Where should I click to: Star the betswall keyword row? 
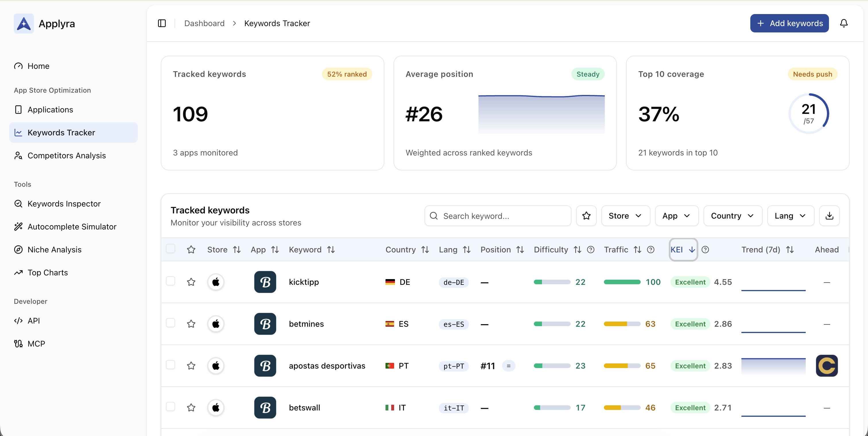tap(191, 408)
